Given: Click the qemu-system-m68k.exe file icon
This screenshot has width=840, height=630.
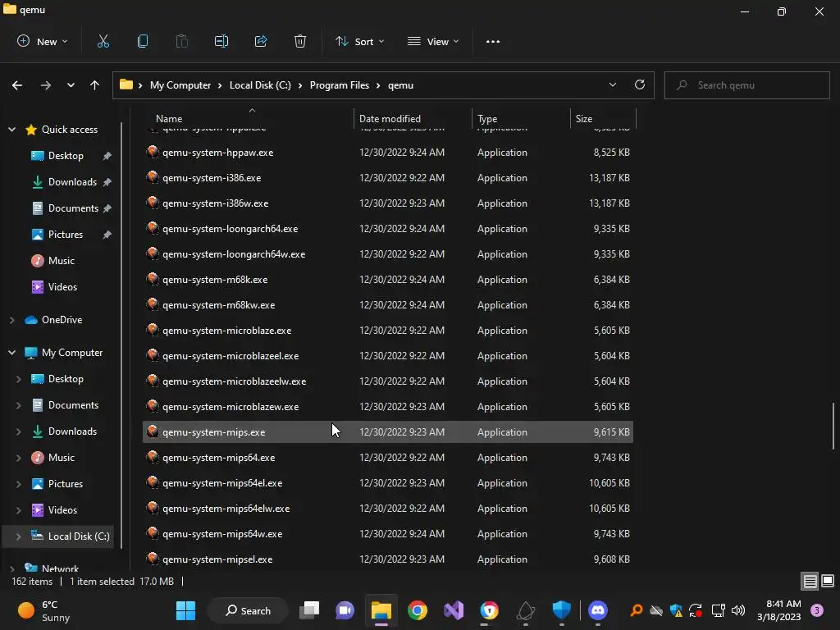Looking at the screenshot, I should tap(153, 279).
